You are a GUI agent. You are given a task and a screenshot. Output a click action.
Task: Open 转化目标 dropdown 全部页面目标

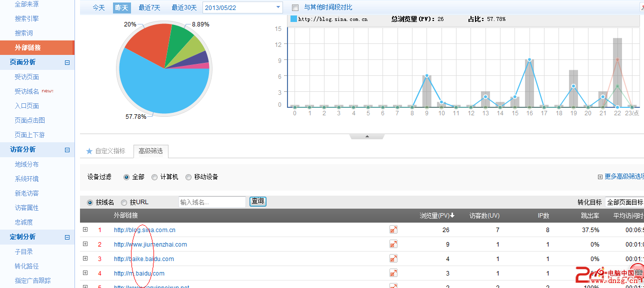point(624,202)
